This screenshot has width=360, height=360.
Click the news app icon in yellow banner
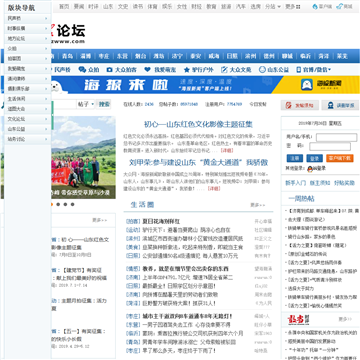[307, 85]
